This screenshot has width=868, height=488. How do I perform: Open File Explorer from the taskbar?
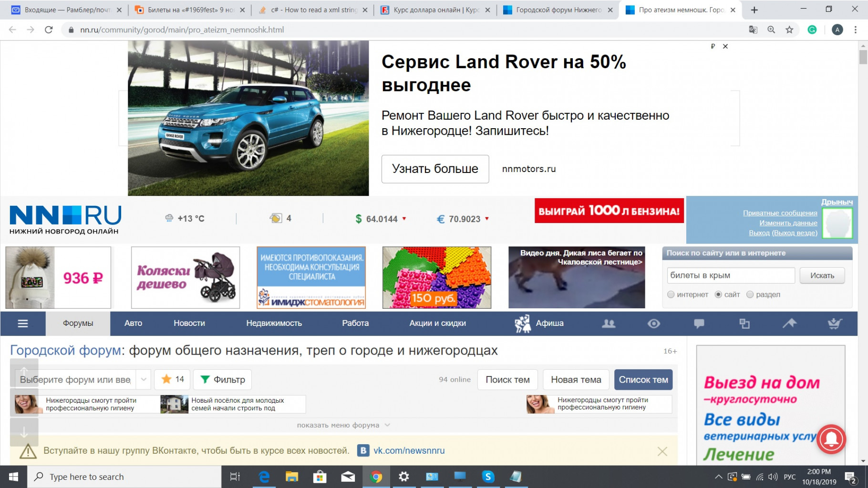[291, 477]
